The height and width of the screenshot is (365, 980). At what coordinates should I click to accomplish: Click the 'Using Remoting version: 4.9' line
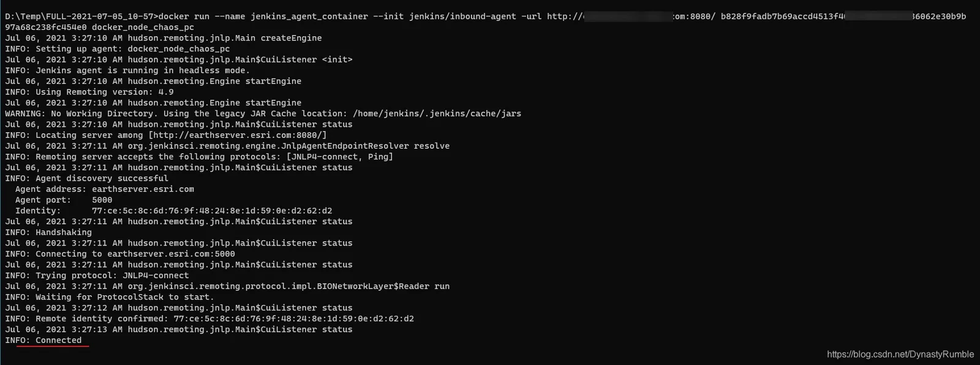[x=89, y=92]
